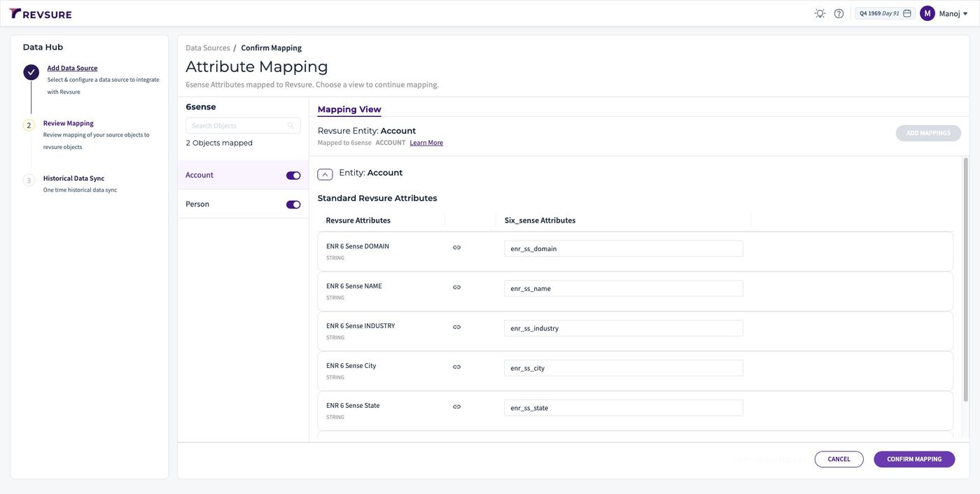This screenshot has height=494, width=980.
Task: Click the Revsure logo
Action: click(41, 13)
